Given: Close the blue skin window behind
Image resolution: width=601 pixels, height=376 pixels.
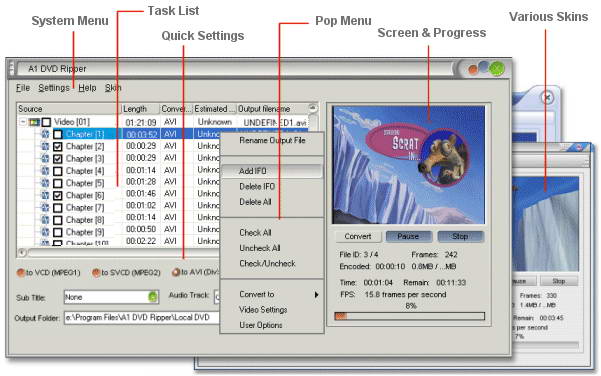Looking at the screenshot, I should click(547, 98).
